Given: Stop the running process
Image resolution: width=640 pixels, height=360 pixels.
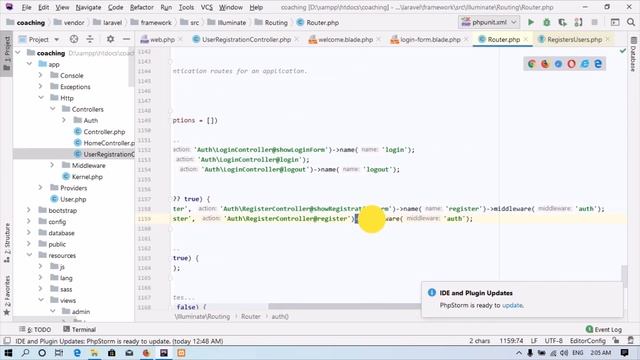Looking at the screenshot, I should click(x=594, y=22).
